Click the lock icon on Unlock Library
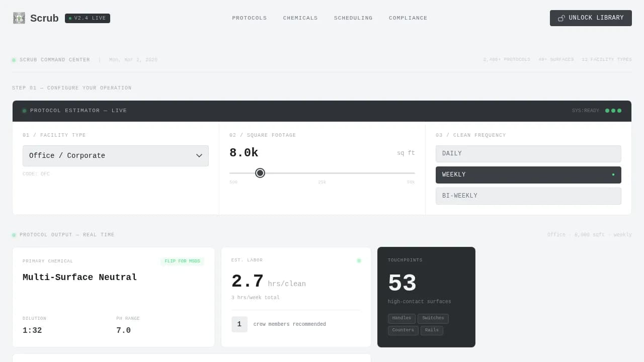The width and height of the screenshot is (644, 362). point(561,18)
